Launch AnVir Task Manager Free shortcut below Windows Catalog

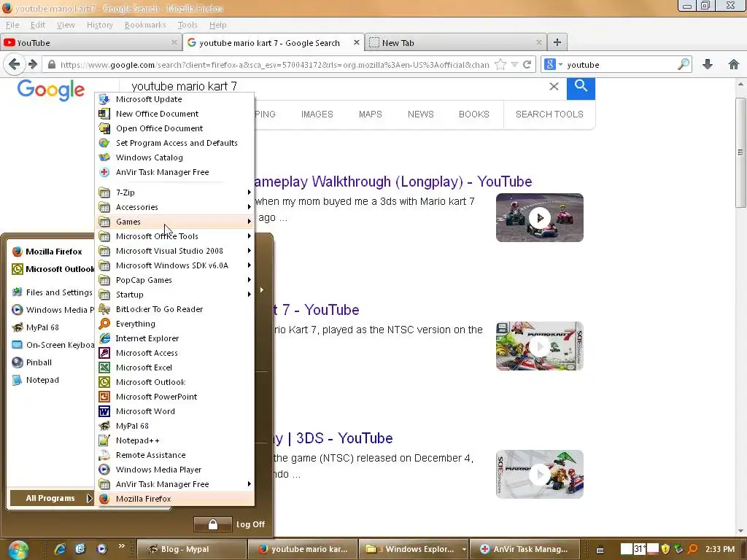pos(174,172)
